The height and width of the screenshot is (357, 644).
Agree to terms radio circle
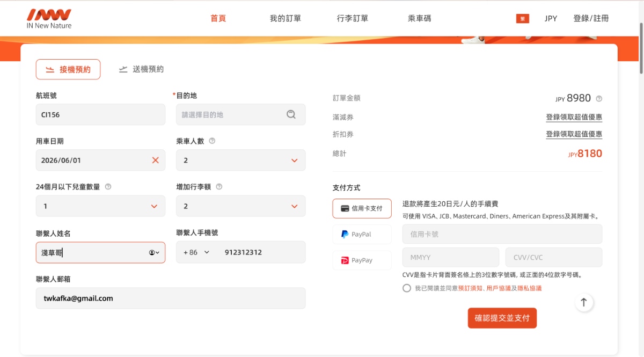point(407,288)
